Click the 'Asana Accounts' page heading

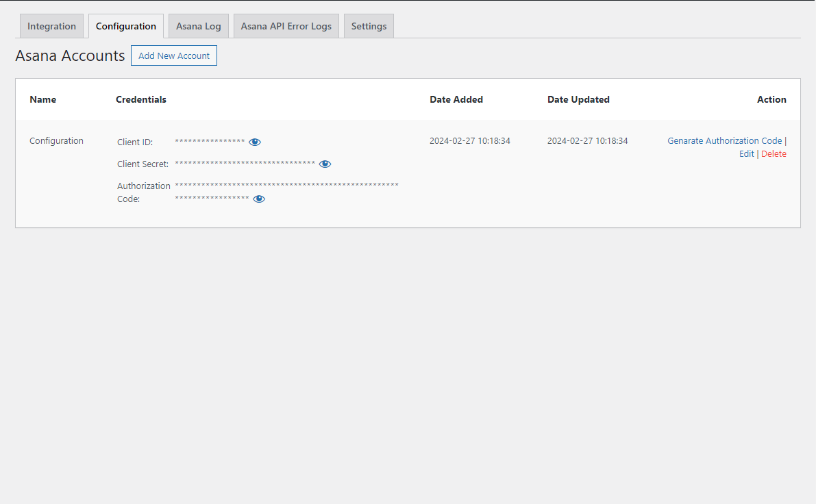(71, 55)
